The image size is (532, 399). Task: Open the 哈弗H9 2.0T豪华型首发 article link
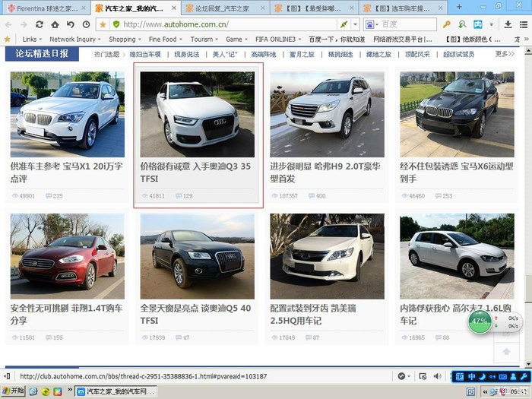coord(325,172)
